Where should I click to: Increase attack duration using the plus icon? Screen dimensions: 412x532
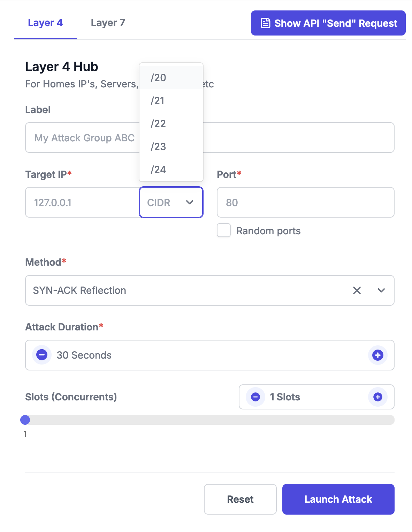tap(377, 355)
